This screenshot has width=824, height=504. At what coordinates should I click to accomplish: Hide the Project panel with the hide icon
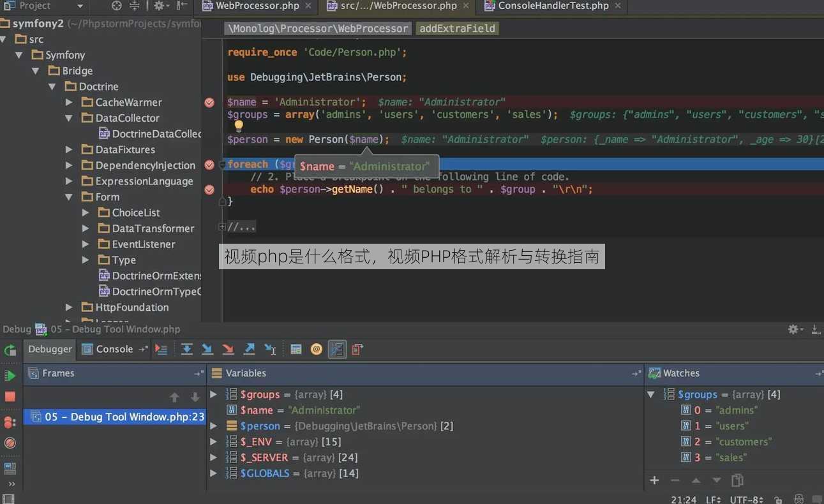[x=182, y=6]
